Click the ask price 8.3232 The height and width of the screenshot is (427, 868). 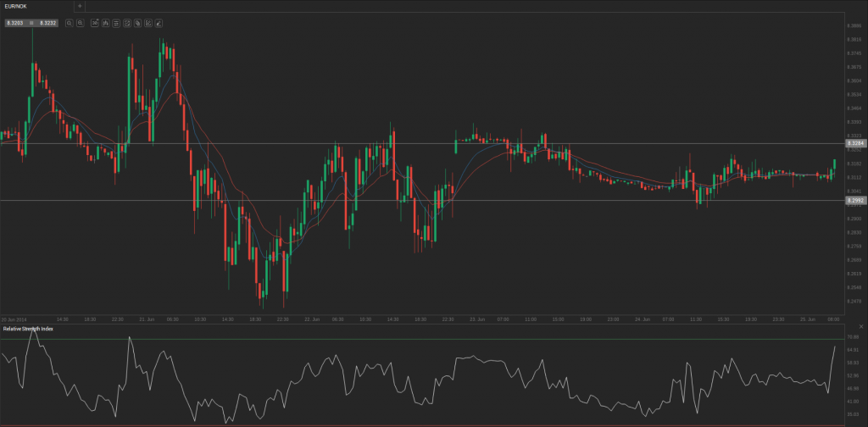point(48,23)
